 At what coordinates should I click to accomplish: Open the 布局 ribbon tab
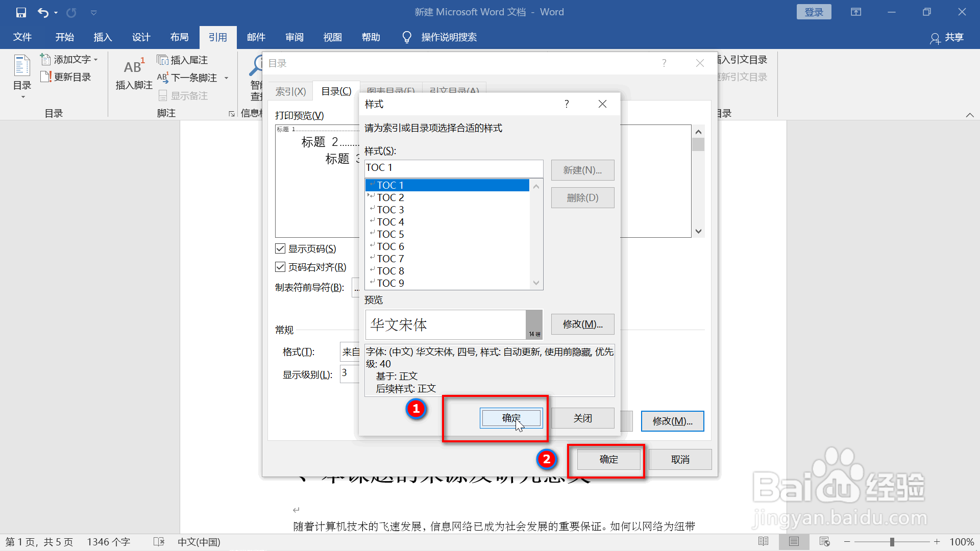(179, 37)
